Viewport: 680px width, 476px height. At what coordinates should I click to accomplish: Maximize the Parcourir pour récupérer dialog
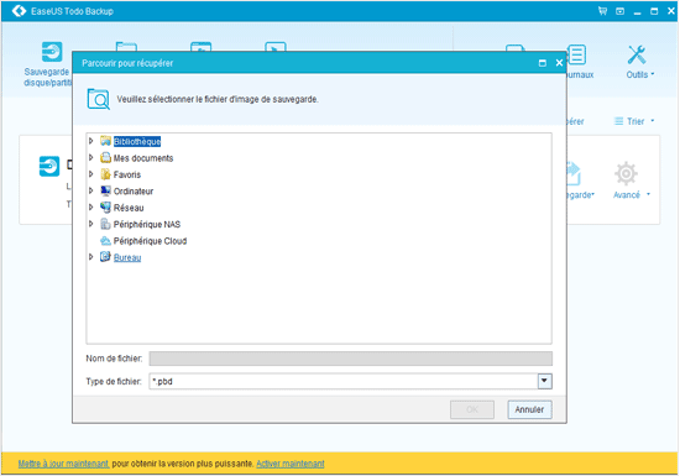542,63
